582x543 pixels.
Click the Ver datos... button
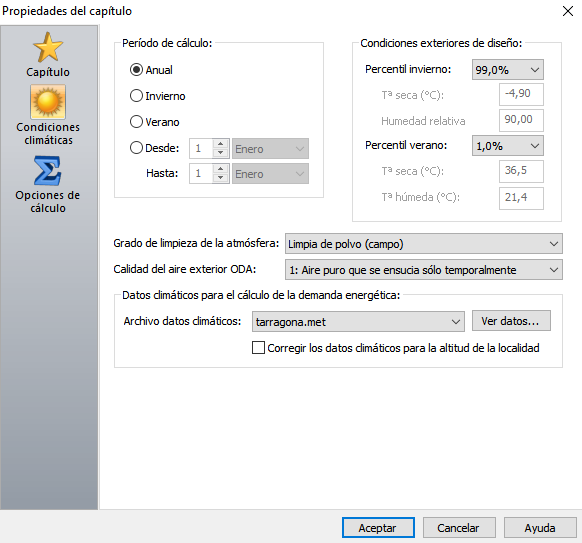(511, 321)
